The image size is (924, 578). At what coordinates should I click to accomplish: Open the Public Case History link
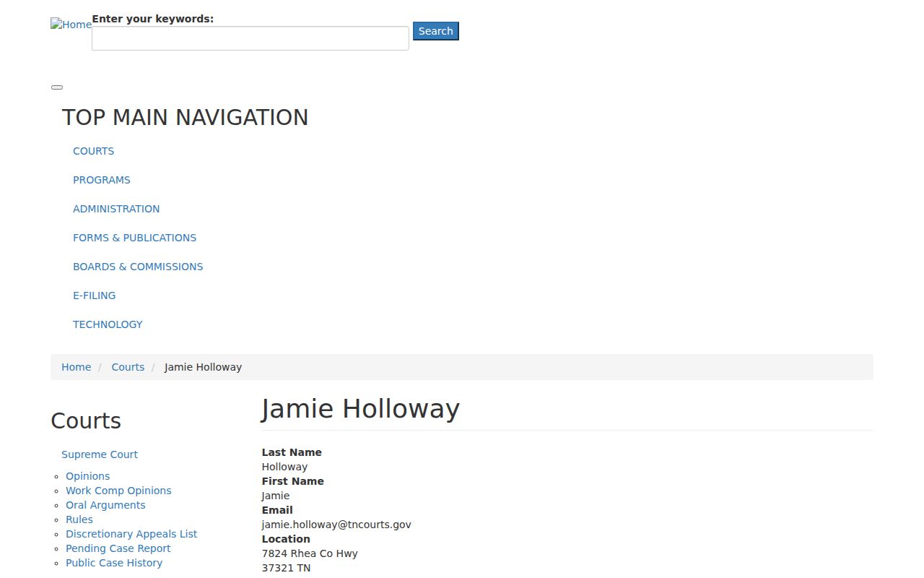(114, 563)
